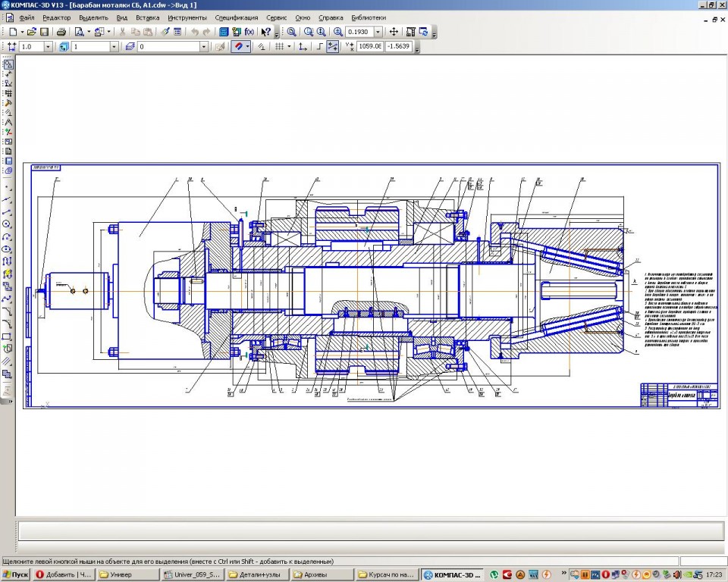Toggle local coordinate system button

click(x=303, y=46)
